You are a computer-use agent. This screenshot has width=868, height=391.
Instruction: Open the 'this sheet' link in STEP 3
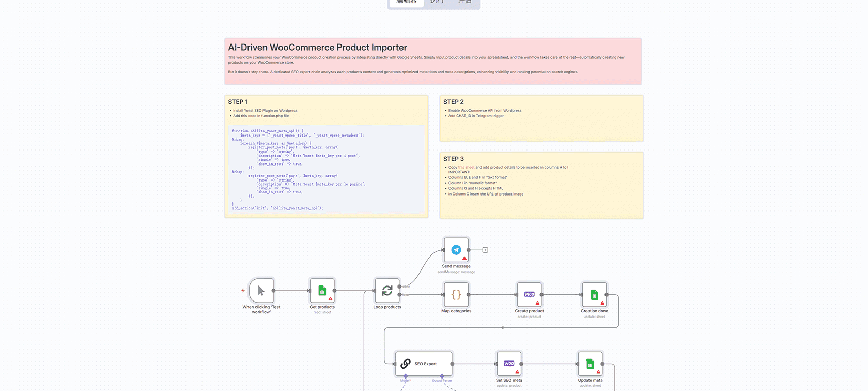(466, 168)
